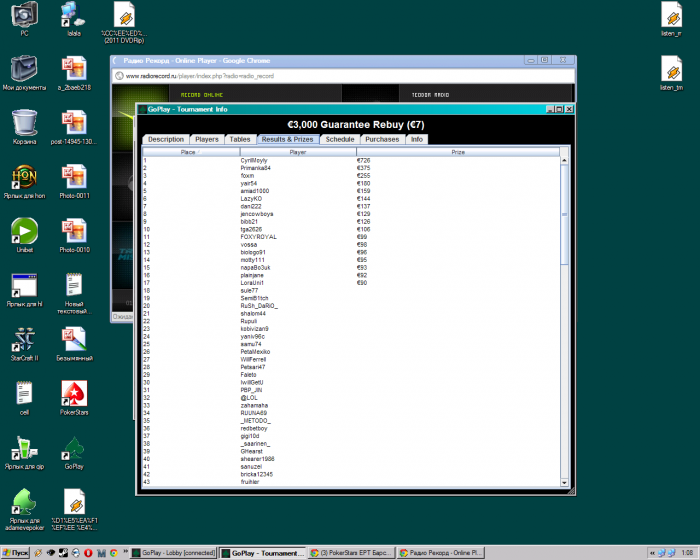The image size is (700, 560).
Task: Click the results list scroll-down arrow
Action: click(x=564, y=482)
